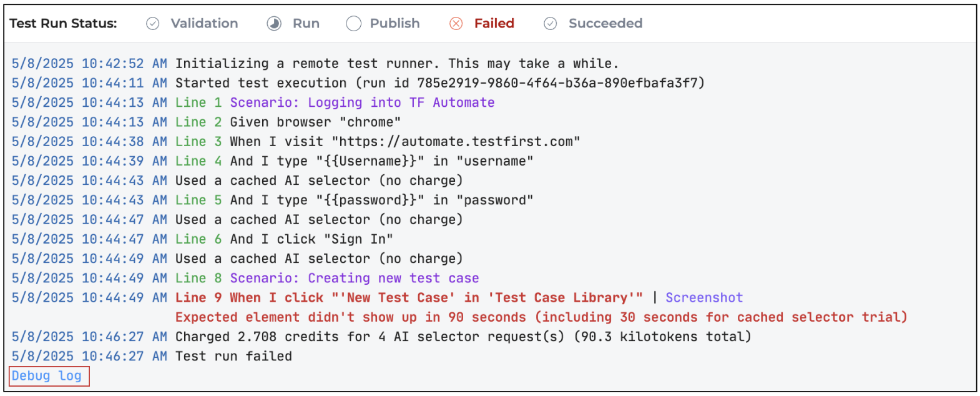Click the Line 1 scenario link
This screenshot has width=980, height=396.
[x=362, y=102]
